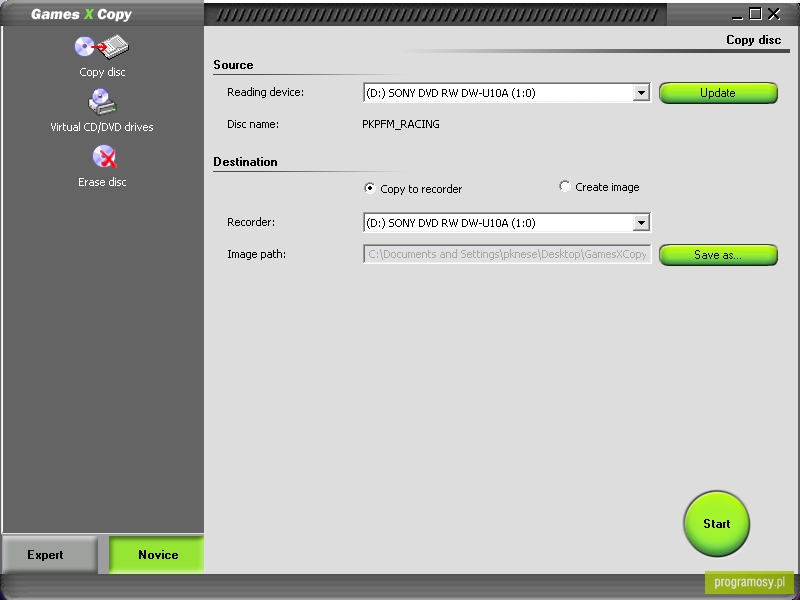This screenshot has width=800, height=600.
Task: Click the Recorder label text
Action: click(x=251, y=222)
